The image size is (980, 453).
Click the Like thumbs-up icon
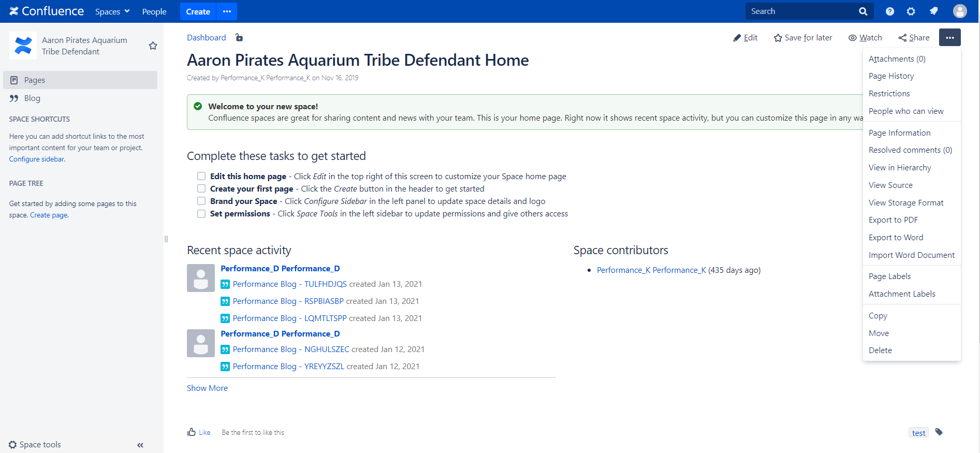192,432
